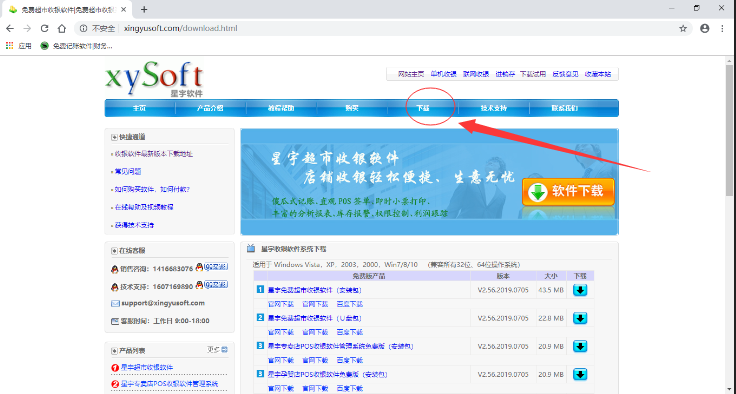The width and height of the screenshot is (736, 394).
Task: Open a new browser tab
Action: [x=144, y=9]
